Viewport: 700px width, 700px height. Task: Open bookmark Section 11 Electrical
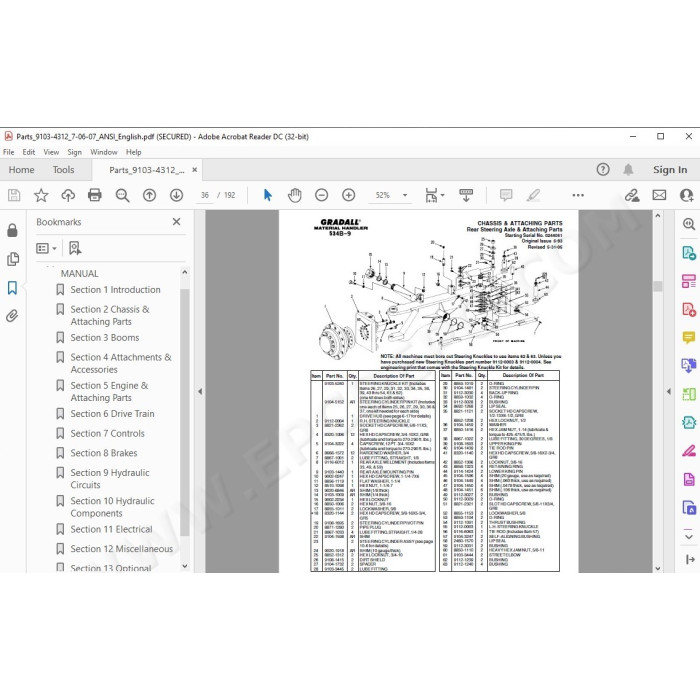(x=111, y=529)
